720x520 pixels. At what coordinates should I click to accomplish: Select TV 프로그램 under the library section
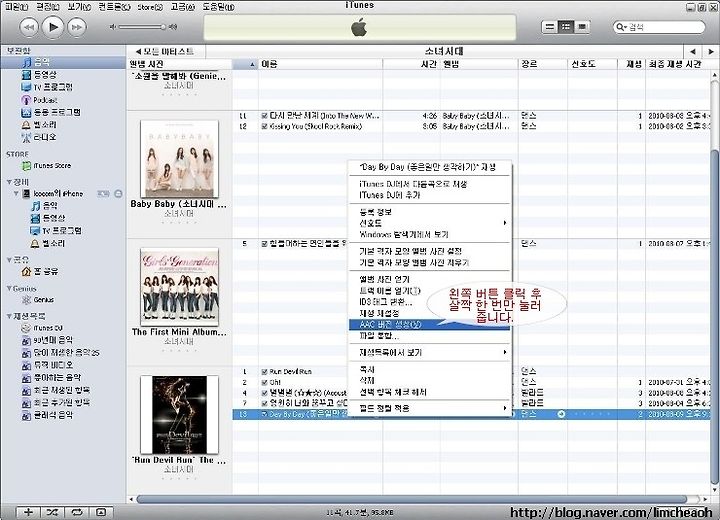53,87
